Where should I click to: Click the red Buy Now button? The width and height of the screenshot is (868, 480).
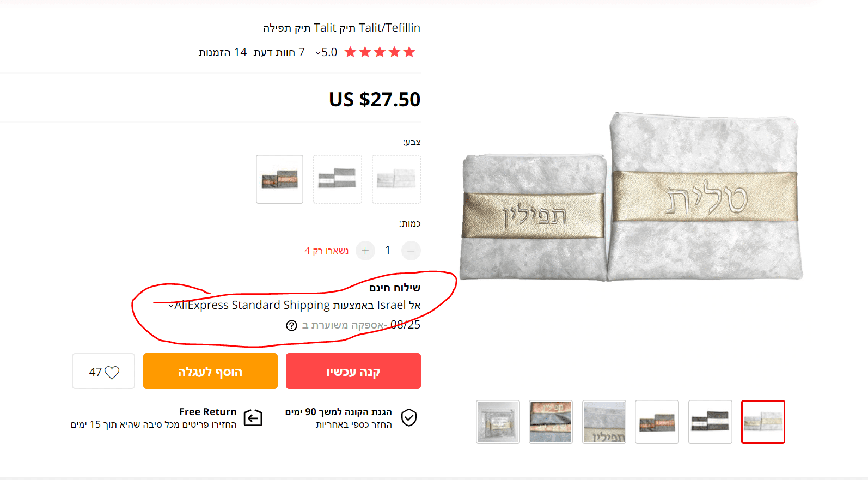tap(353, 371)
